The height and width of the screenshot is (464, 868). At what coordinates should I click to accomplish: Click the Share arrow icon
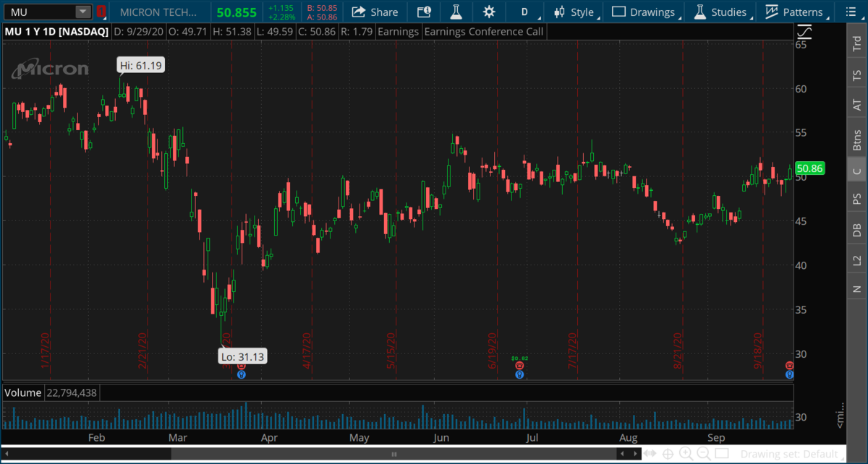[x=357, y=12]
